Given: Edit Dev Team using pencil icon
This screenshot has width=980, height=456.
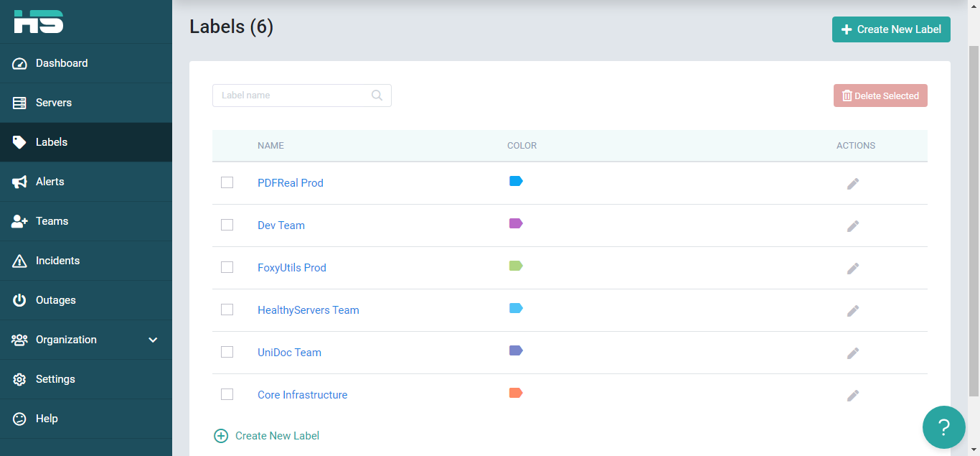Looking at the screenshot, I should click(853, 226).
